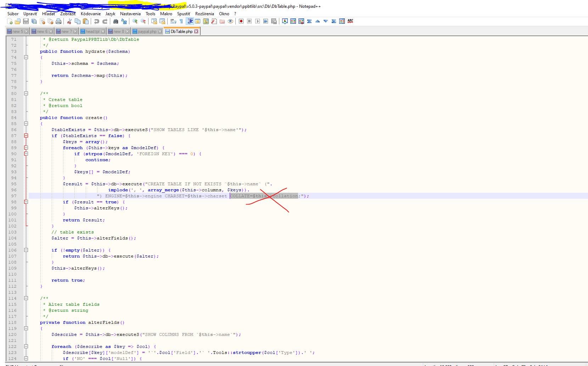
Task: Close the DbTable.php tab
Action: point(196,32)
